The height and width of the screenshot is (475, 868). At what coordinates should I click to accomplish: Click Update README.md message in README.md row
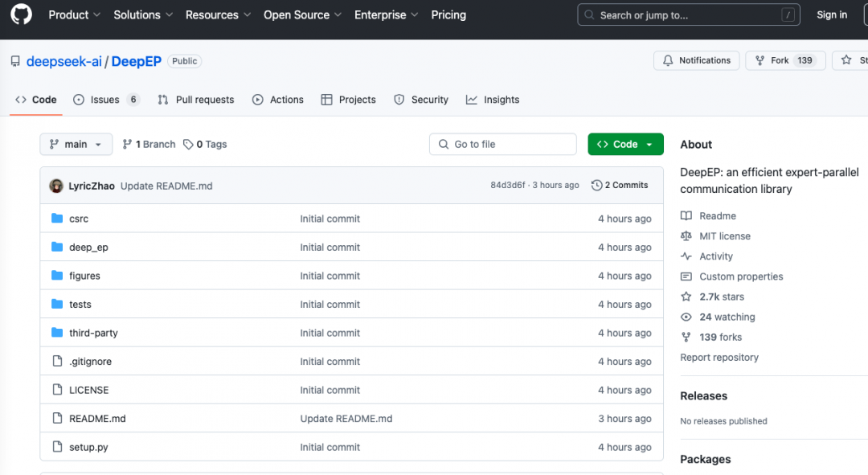346,419
